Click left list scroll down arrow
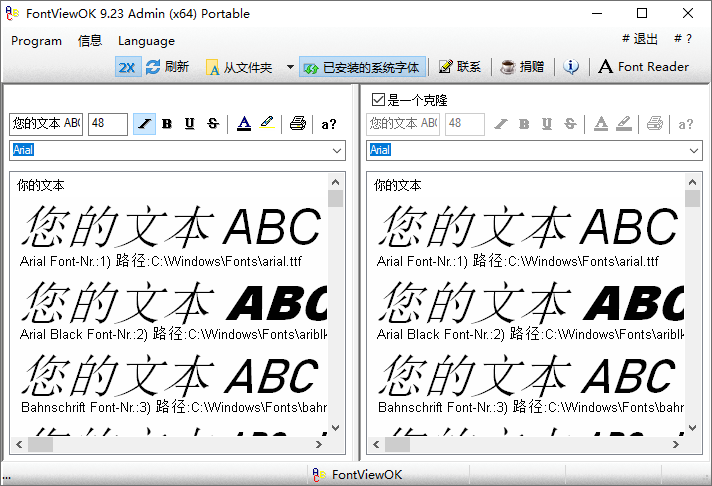This screenshot has width=712, height=486. [336, 428]
